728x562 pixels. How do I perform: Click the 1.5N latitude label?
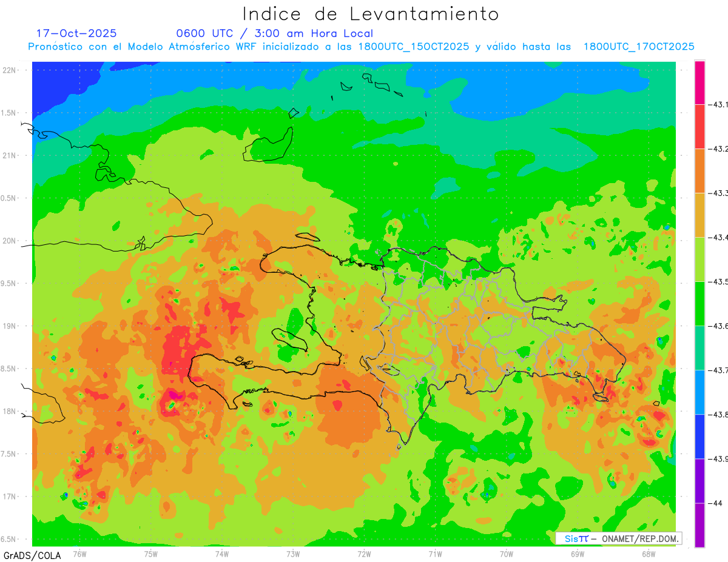9,113
